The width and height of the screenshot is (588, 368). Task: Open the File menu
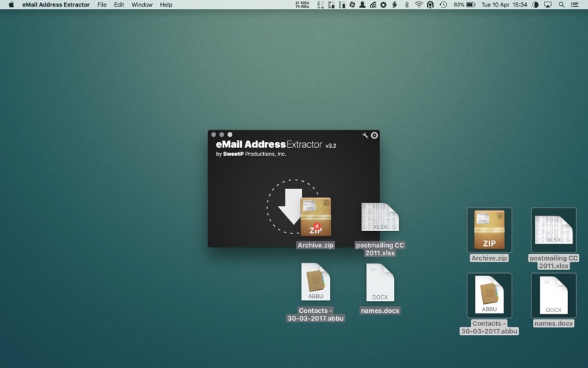(x=101, y=4)
